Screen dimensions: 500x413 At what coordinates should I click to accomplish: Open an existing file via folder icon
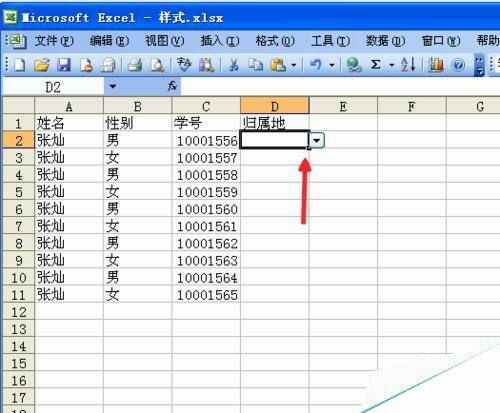42,64
